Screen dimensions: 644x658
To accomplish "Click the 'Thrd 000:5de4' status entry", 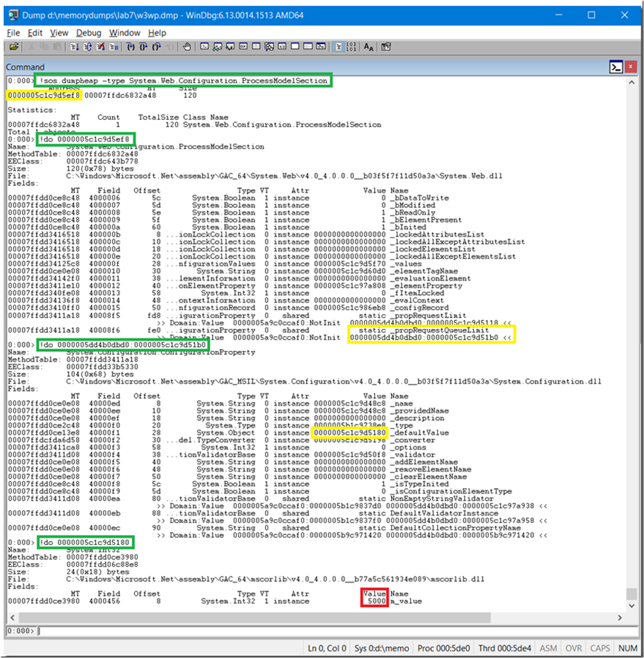I will [505, 648].
